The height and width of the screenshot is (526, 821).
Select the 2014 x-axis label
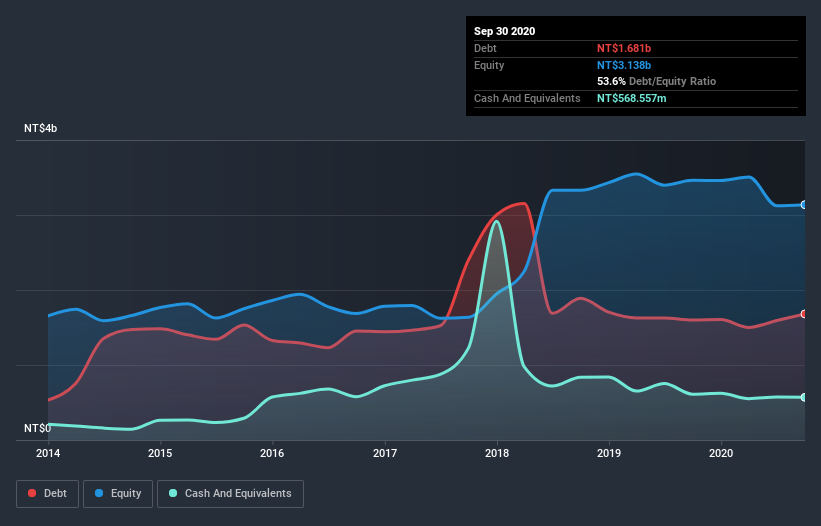pos(48,453)
